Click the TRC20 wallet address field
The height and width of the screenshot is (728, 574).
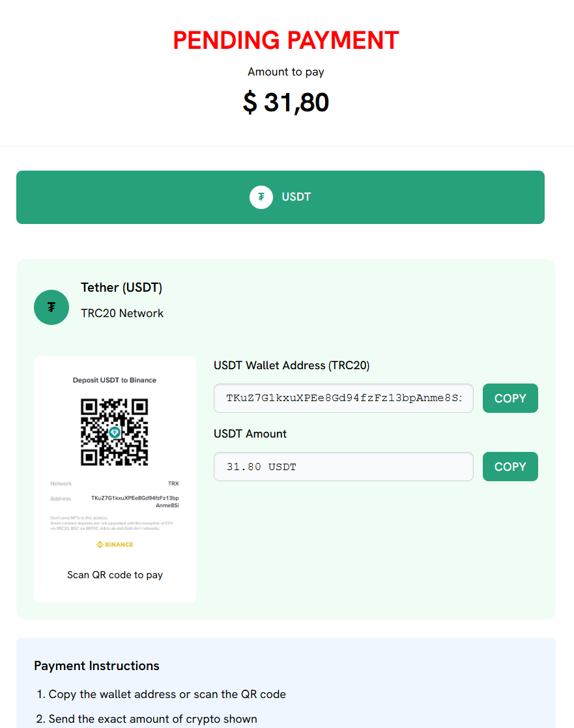343,398
